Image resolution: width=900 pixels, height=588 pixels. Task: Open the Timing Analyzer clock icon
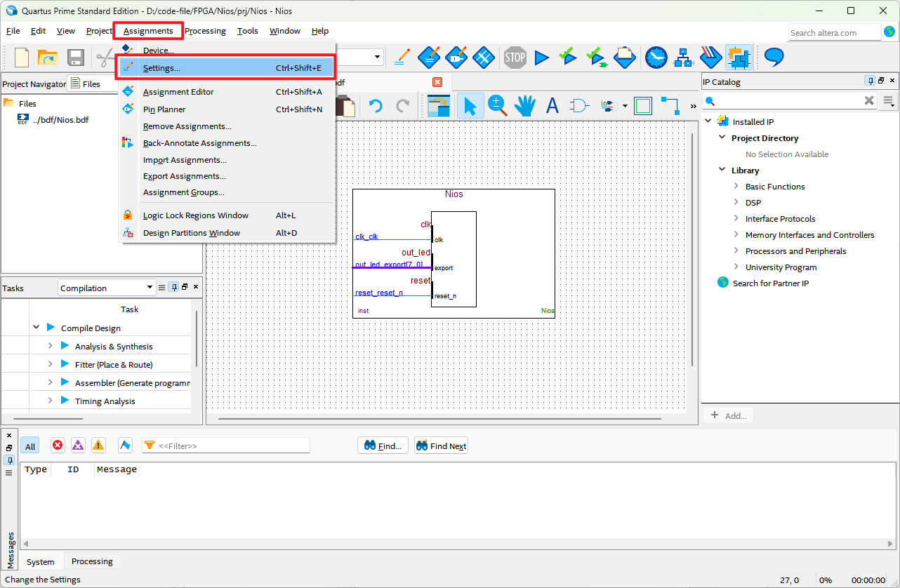click(x=656, y=57)
